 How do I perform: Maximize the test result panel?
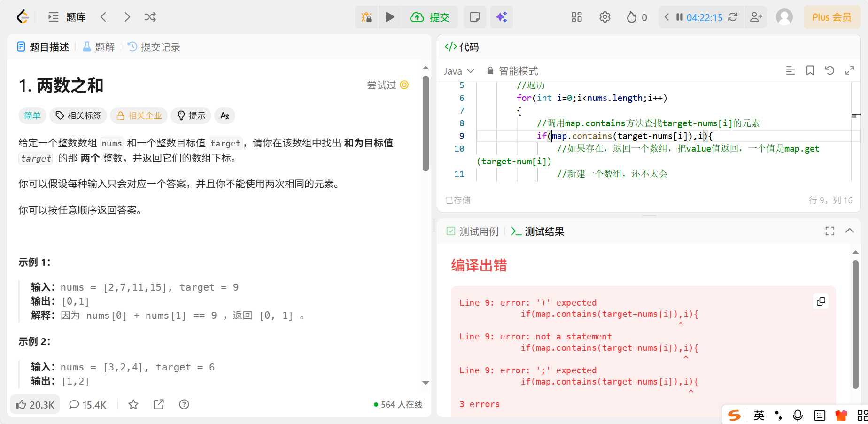[830, 231]
